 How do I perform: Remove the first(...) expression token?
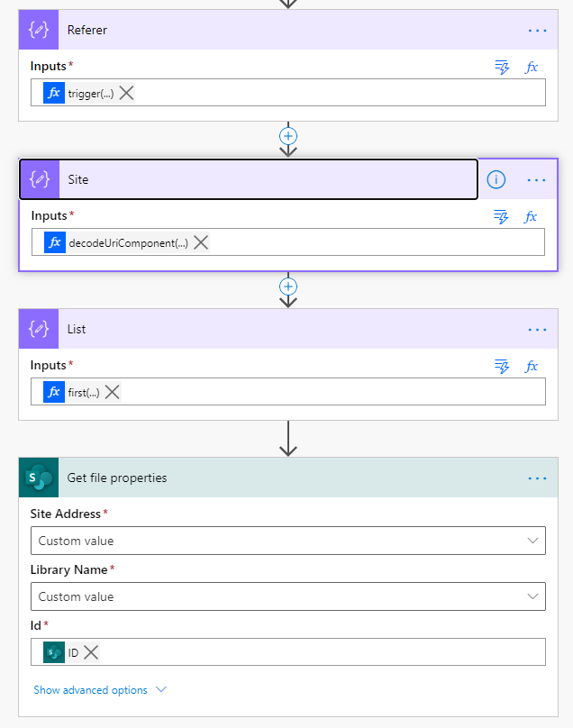coord(112,392)
